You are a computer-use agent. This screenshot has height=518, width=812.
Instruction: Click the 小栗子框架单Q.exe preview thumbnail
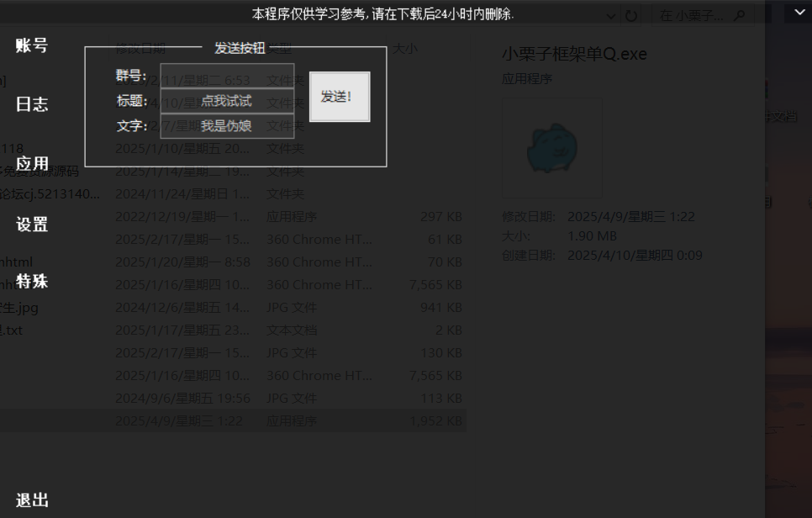[x=552, y=149]
